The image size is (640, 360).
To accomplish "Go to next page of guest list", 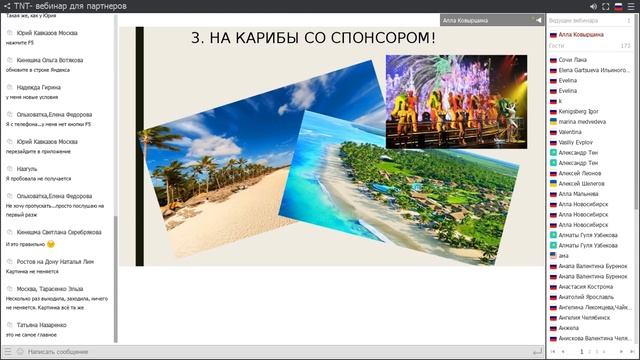I will (x=621, y=351).
